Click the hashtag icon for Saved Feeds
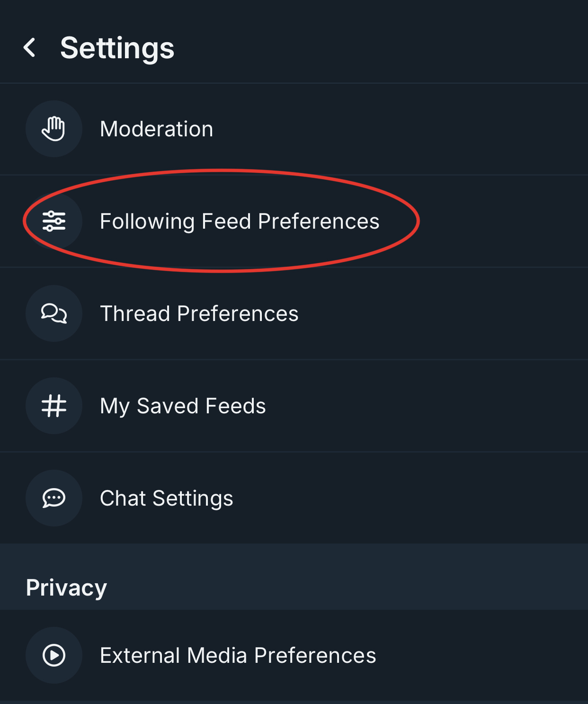This screenshot has height=704, width=588. (x=54, y=406)
